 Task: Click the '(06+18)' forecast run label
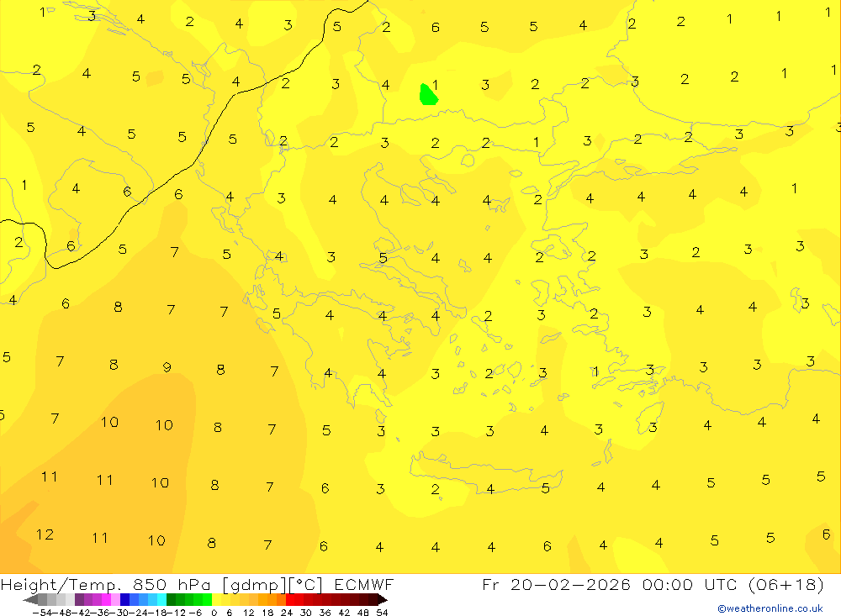[785, 584]
